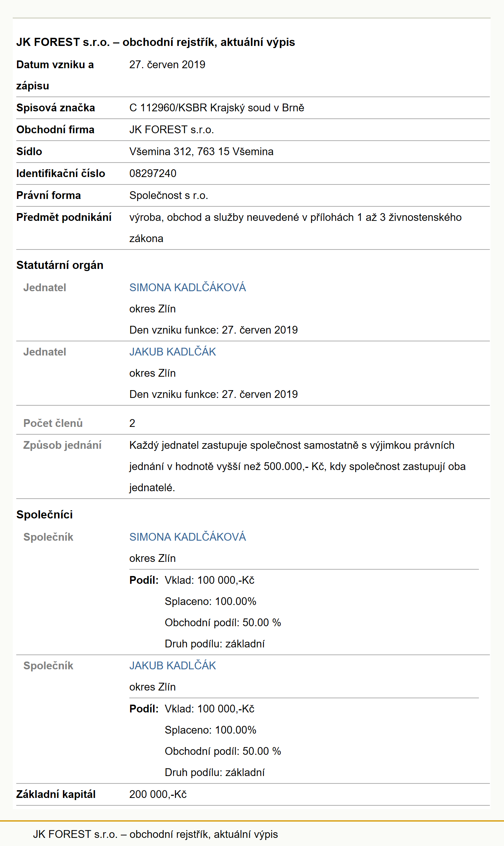Click the Právní forma value Společnost s r.o.
Image resolution: width=504 pixels, height=846 pixels.
(169, 195)
